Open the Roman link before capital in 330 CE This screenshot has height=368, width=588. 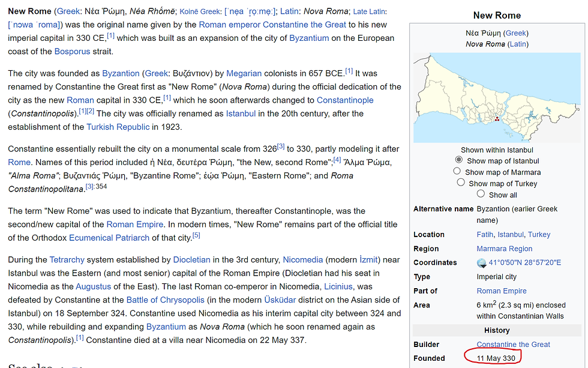(80, 100)
